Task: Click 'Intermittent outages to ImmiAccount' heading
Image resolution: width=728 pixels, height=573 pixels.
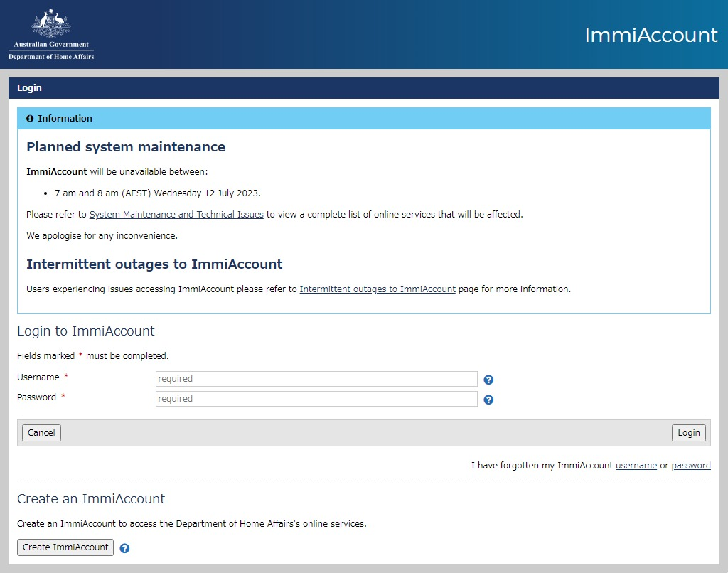Action: click(x=154, y=264)
